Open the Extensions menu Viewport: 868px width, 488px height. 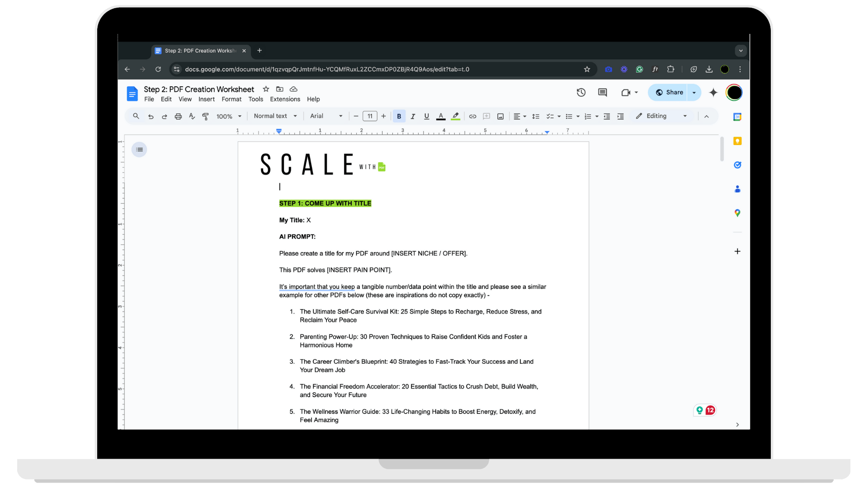(285, 99)
